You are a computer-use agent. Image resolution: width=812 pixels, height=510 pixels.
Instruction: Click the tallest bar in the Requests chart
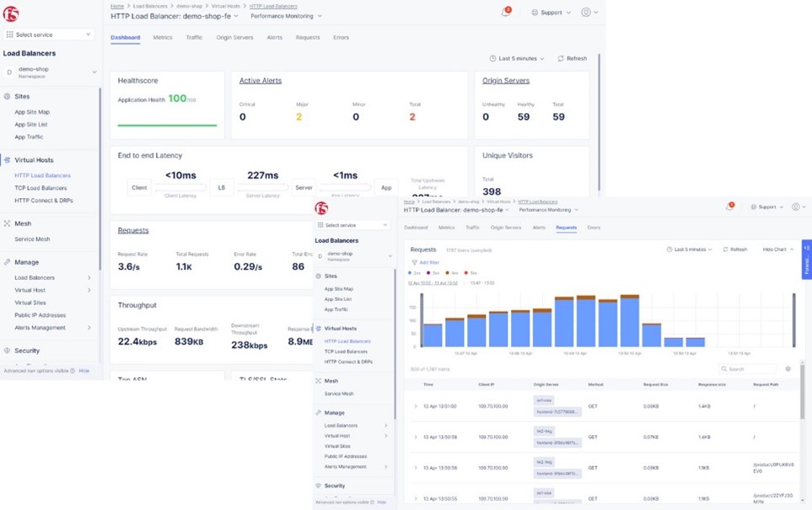(630, 320)
